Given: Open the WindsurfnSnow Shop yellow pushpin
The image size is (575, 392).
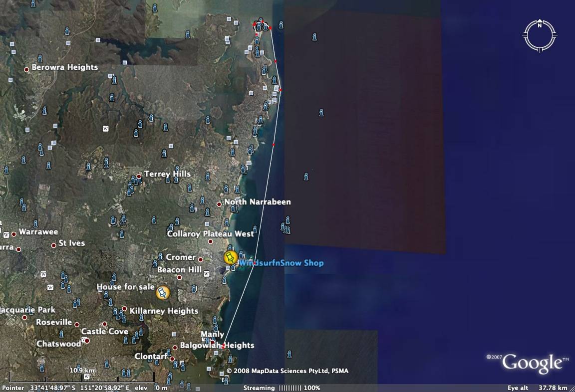Looking at the screenshot, I should (230, 257).
